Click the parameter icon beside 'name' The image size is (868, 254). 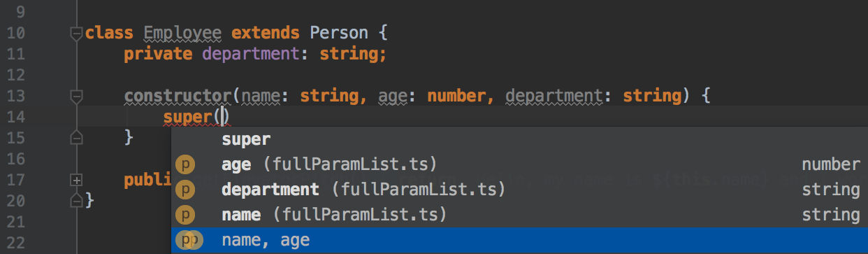point(185,215)
